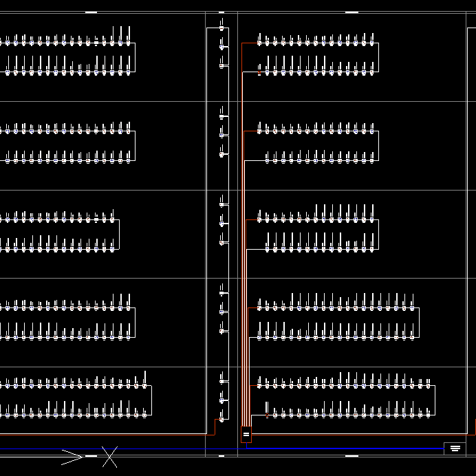
Task: Click the arrowhead symbol left of the X
Action: pos(73,455)
